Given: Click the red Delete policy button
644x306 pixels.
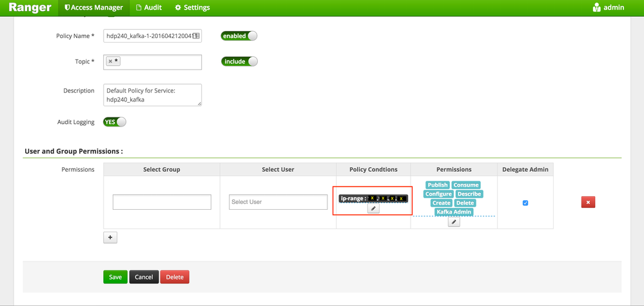Looking at the screenshot, I should (x=175, y=277).
